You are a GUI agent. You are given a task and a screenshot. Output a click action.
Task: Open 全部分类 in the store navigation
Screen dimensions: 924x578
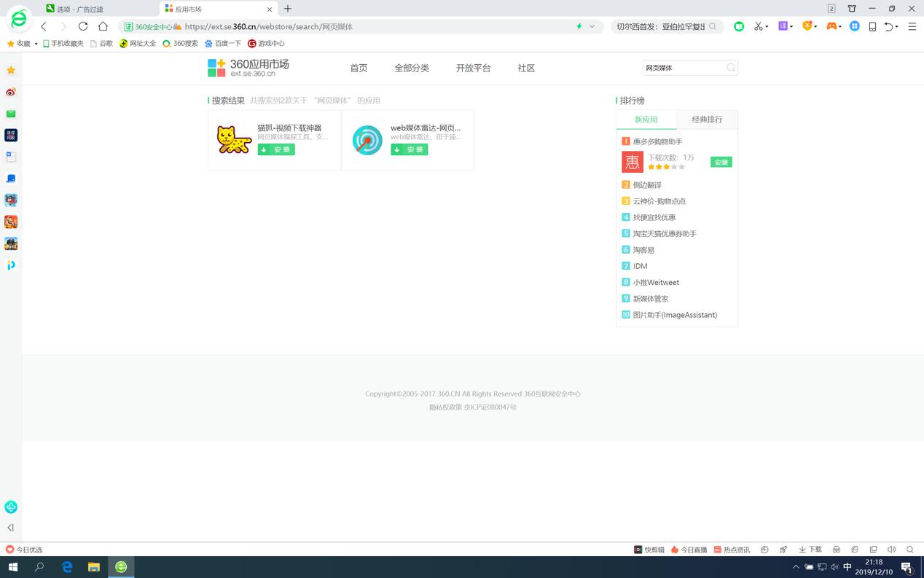pyautogui.click(x=412, y=68)
